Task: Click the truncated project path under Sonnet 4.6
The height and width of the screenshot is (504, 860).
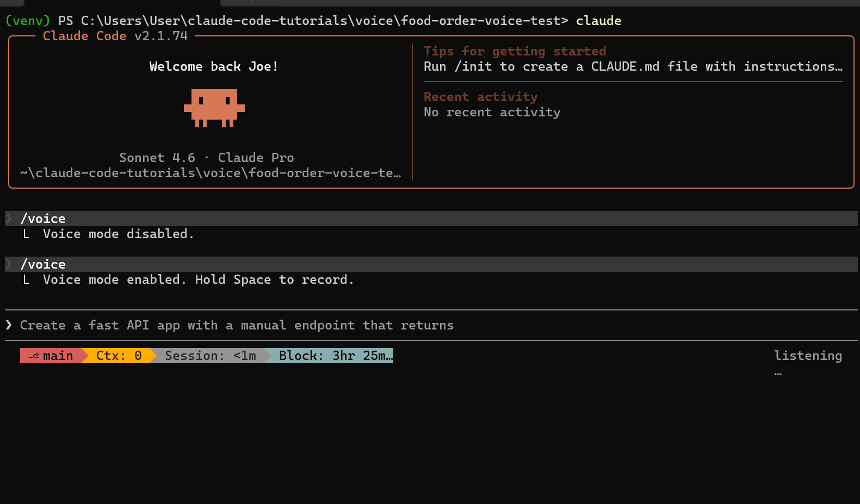Action: 211,173
